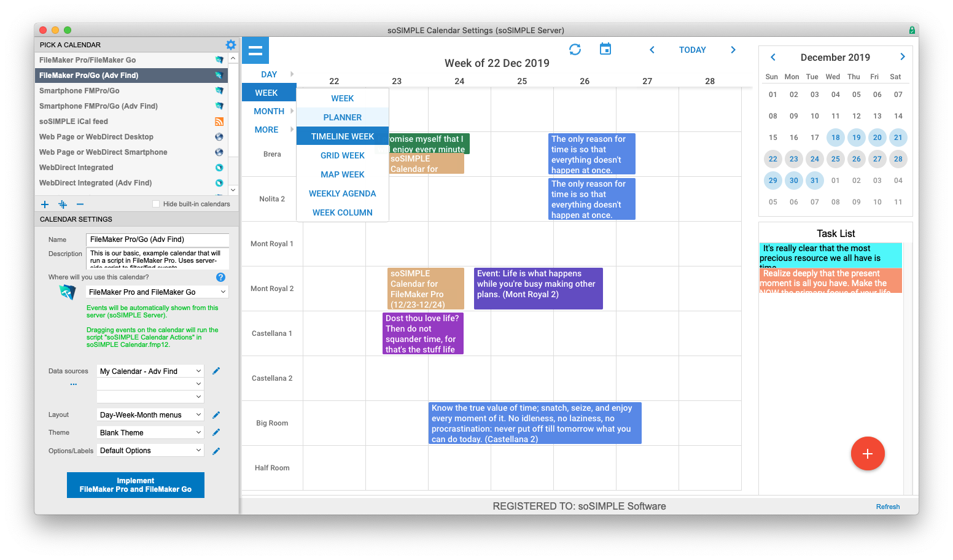
Task: Select PLANNER view
Action: tap(343, 117)
